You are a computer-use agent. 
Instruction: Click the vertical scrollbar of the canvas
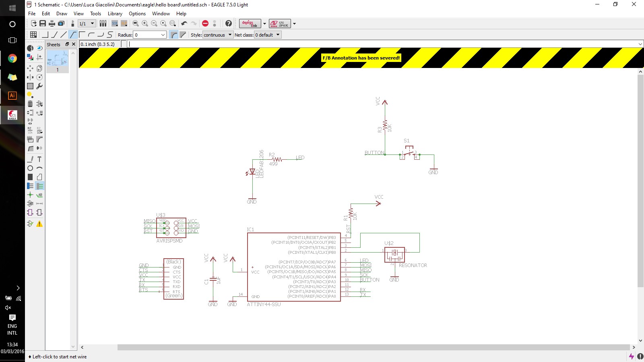pos(640,181)
